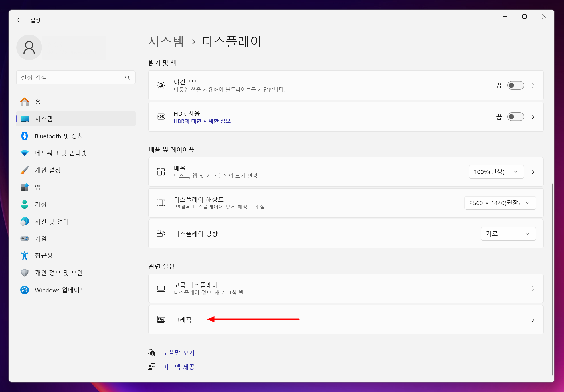The height and width of the screenshot is (392, 564).
Task: Open the 배율 100% dropdown
Action: [496, 172]
